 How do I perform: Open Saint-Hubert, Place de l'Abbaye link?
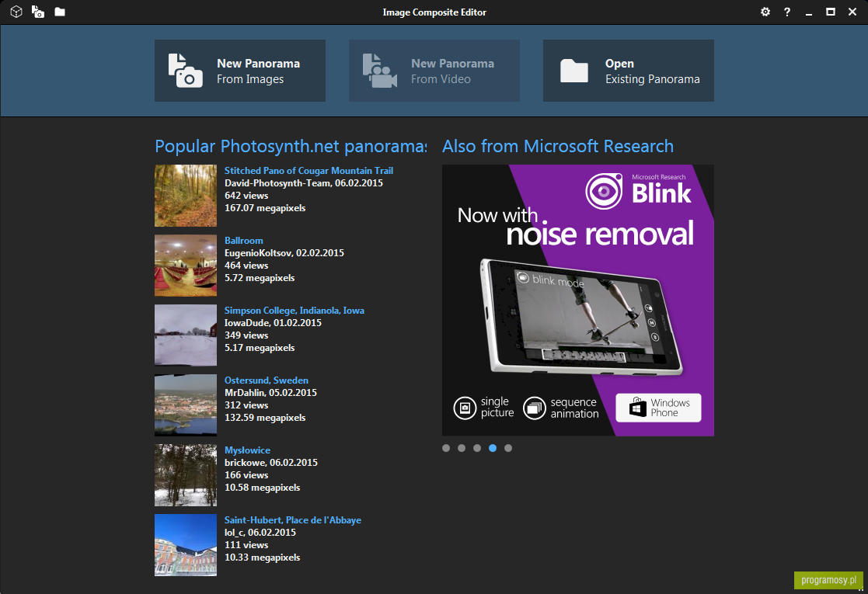292,520
